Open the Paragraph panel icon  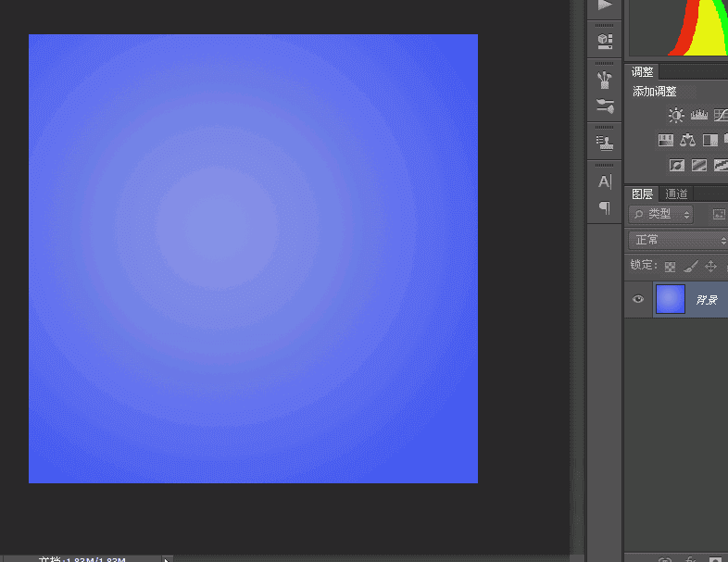coord(605,207)
